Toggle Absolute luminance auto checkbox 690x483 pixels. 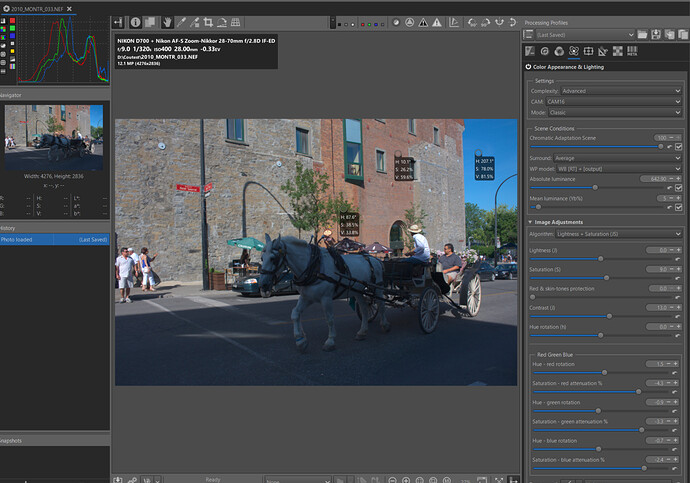click(x=679, y=187)
